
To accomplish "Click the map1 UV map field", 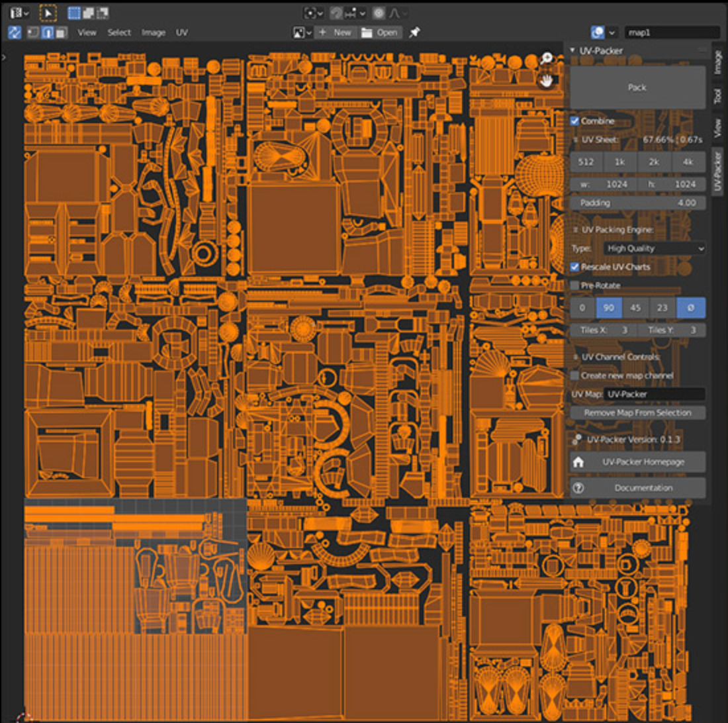I will tap(672, 32).
